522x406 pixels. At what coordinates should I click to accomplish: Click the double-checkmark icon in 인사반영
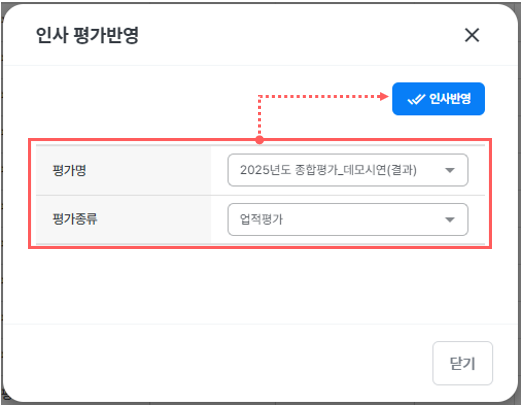click(x=416, y=99)
